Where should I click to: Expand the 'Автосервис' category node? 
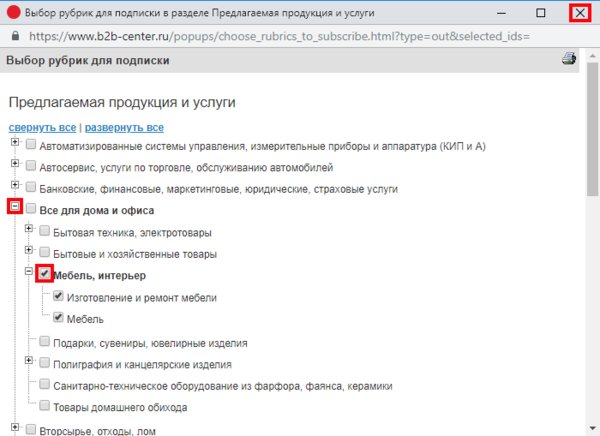(15, 165)
